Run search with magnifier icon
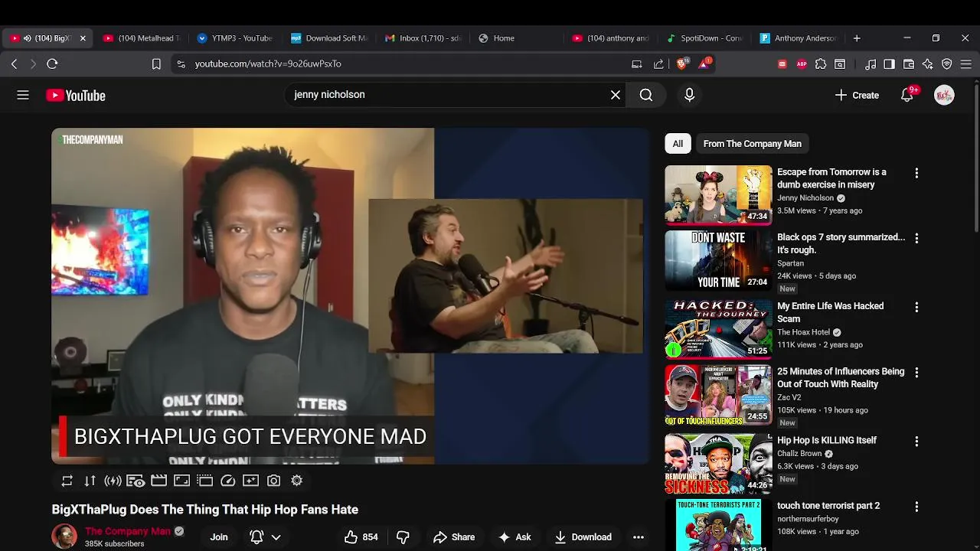The image size is (980, 551). tap(646, 95)
